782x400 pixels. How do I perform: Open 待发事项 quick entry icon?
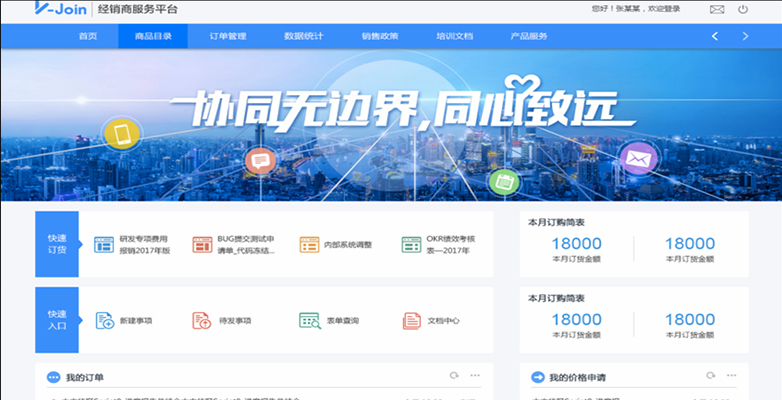pos(201,320)
